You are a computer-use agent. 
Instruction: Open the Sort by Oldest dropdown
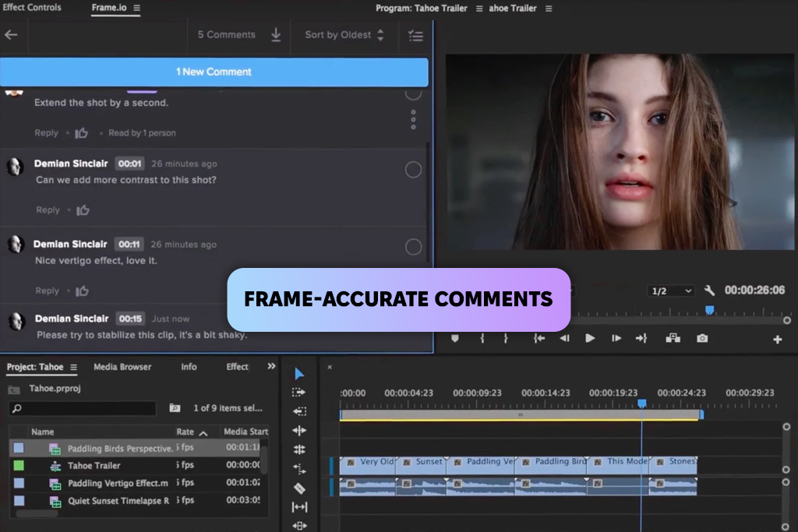344,34
